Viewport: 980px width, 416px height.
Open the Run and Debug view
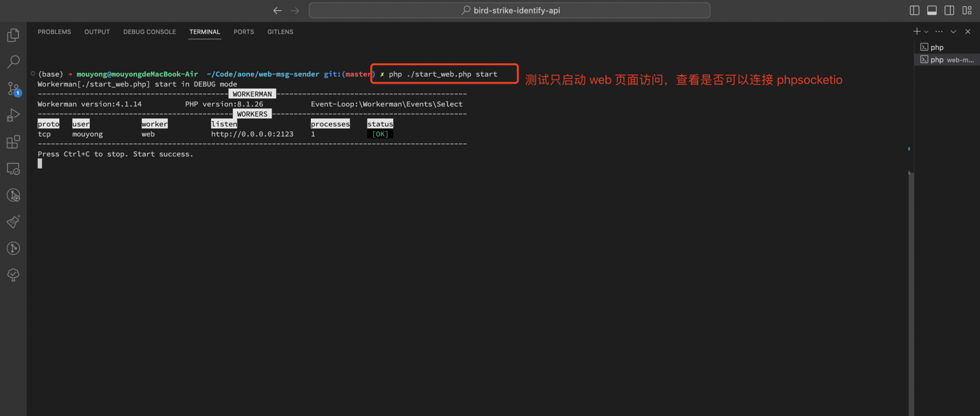coord(13,115)
